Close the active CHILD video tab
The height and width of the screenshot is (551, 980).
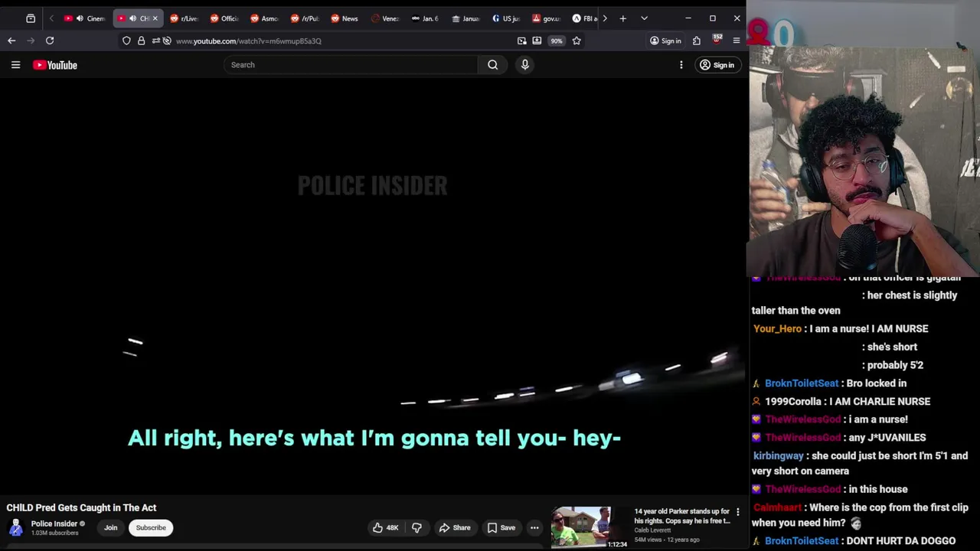pos(155,18)
